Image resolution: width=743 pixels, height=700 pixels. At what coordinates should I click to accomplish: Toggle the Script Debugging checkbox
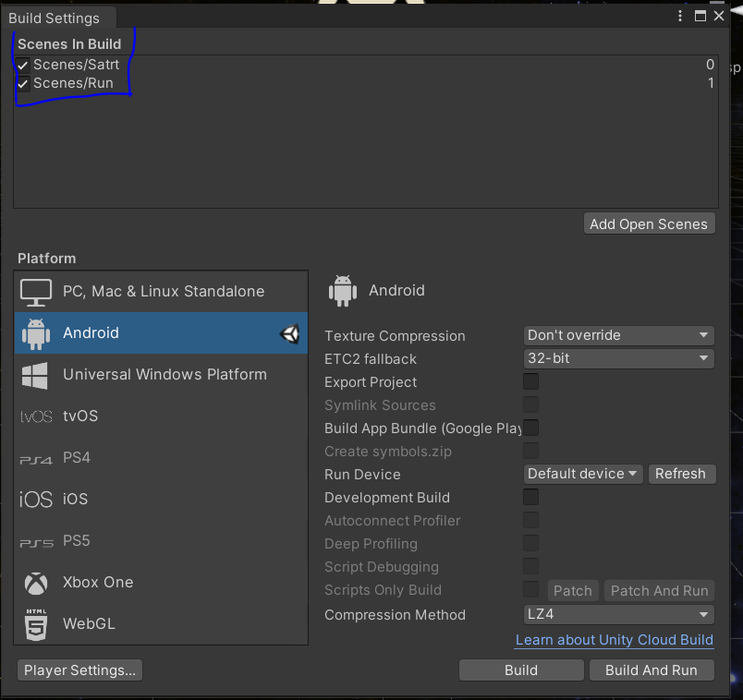pyautogui.click(x=530, y=566)
